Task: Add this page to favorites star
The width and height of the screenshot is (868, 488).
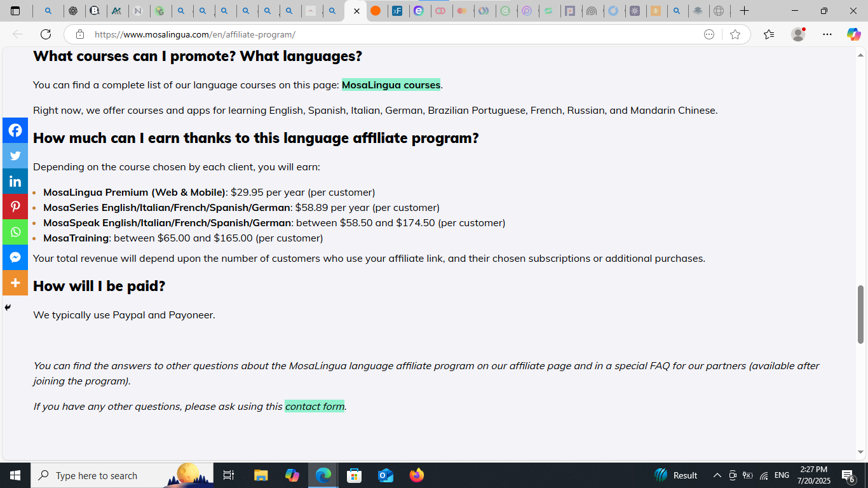Action: point(735,34)
